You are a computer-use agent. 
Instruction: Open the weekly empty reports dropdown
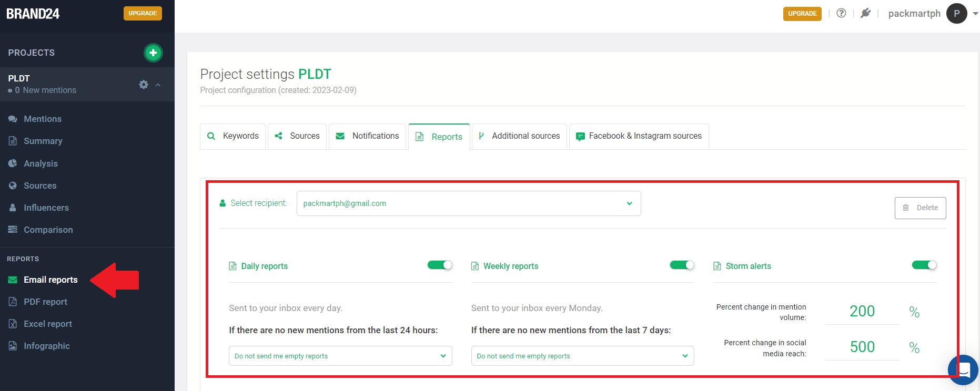(582, 356)
